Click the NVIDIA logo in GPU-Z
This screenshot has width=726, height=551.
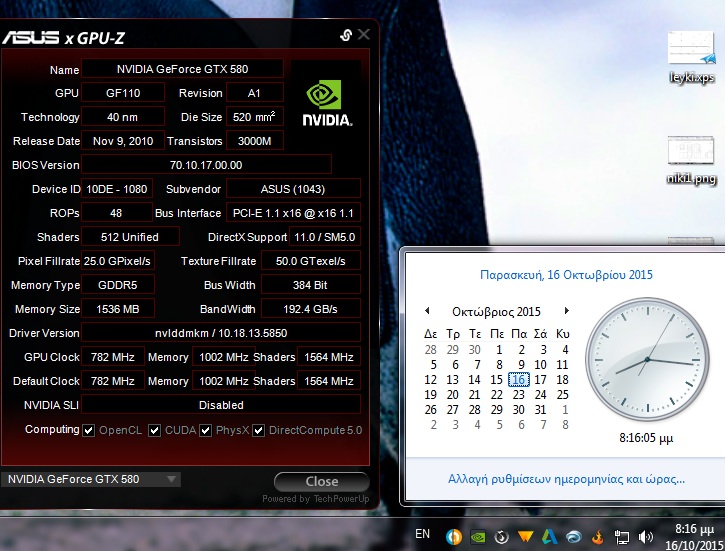(x=327, y=103)
